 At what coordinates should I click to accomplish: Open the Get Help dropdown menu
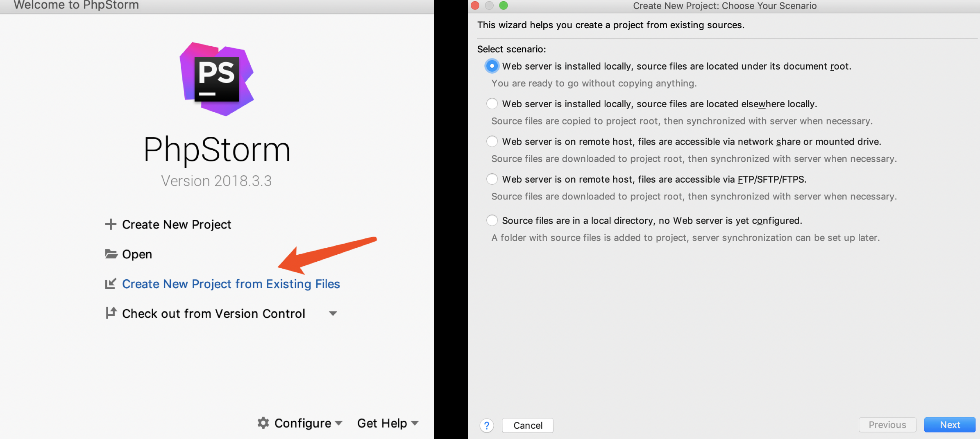[388, 423]
